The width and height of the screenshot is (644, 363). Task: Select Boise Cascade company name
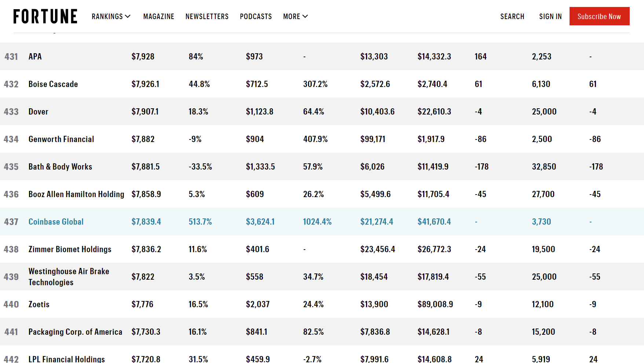click(x=53, y=84)
